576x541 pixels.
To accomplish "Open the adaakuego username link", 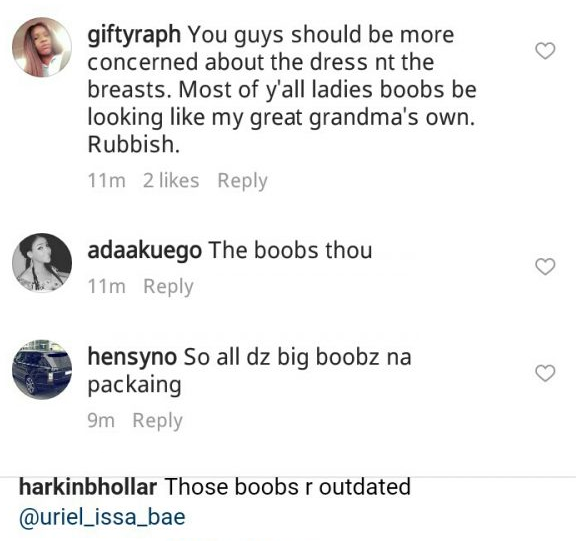I will [x=144, y=251].
